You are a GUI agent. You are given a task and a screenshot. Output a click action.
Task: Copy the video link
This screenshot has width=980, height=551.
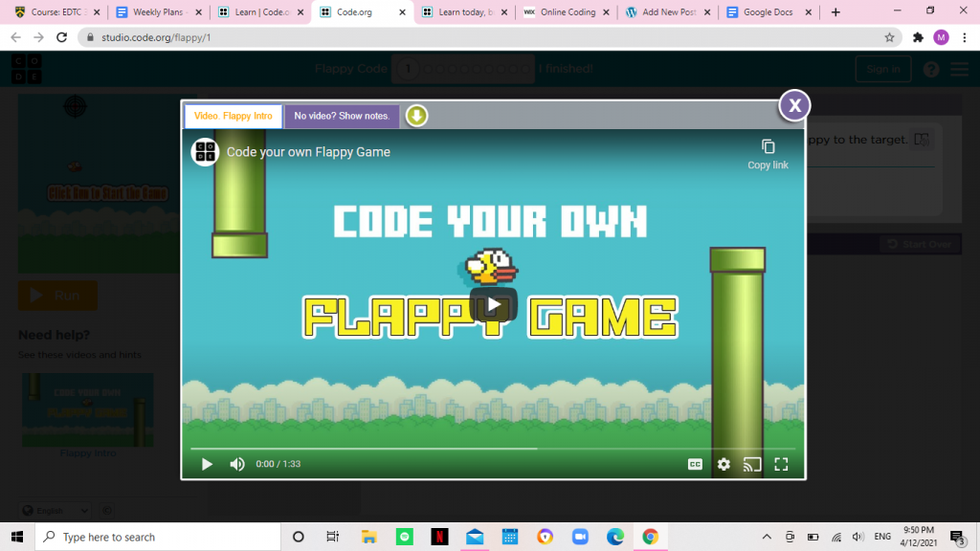click(x=768, y=154)
